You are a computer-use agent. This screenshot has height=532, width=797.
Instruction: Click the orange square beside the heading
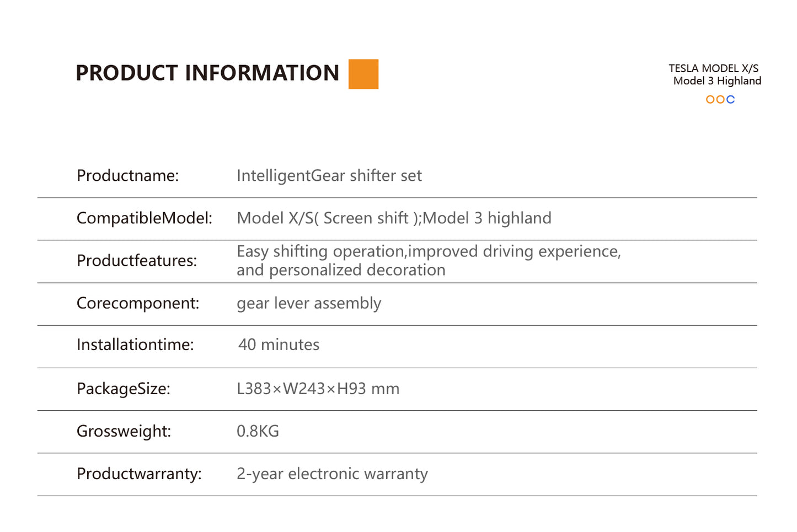click(x=363, y=74)
